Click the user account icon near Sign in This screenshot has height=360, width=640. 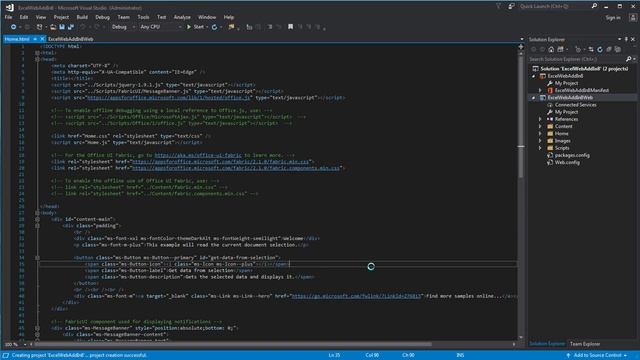[x=633, y=18]
